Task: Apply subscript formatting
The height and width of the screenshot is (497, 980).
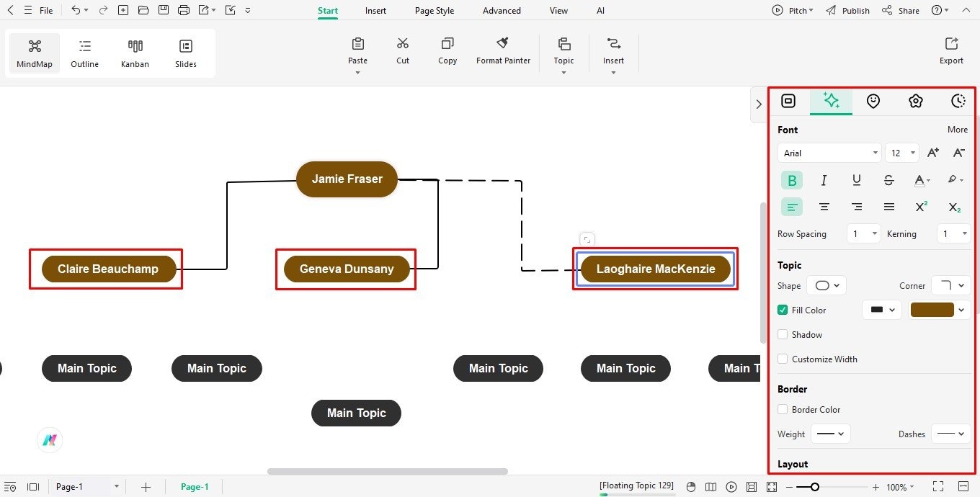Action: pos(955,207)
